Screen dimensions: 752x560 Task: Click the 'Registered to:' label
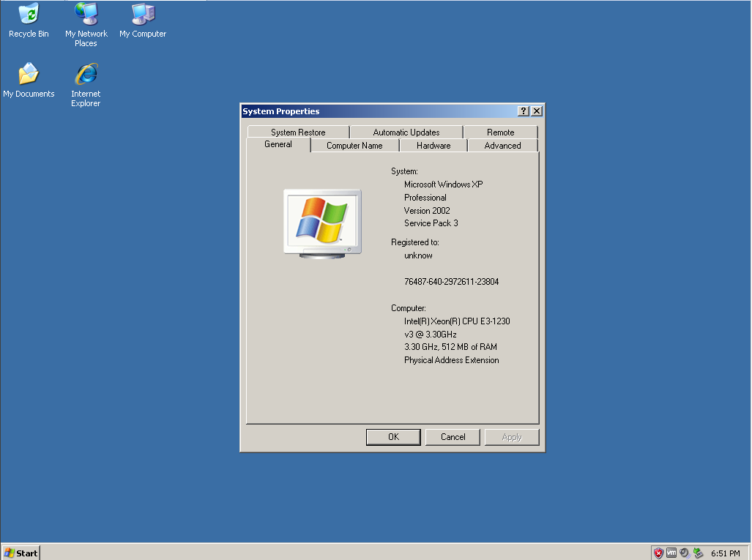(415, 242)
